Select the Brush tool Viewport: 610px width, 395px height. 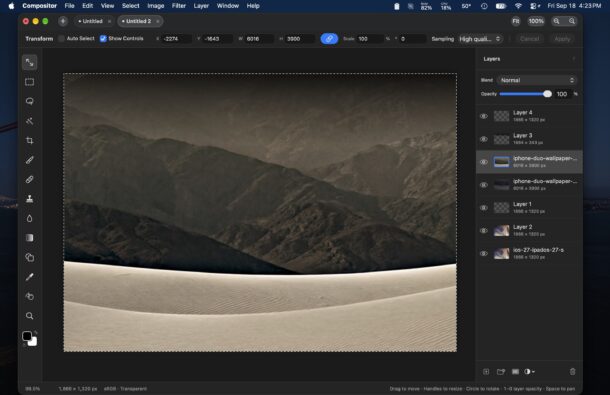coord(30,160)
